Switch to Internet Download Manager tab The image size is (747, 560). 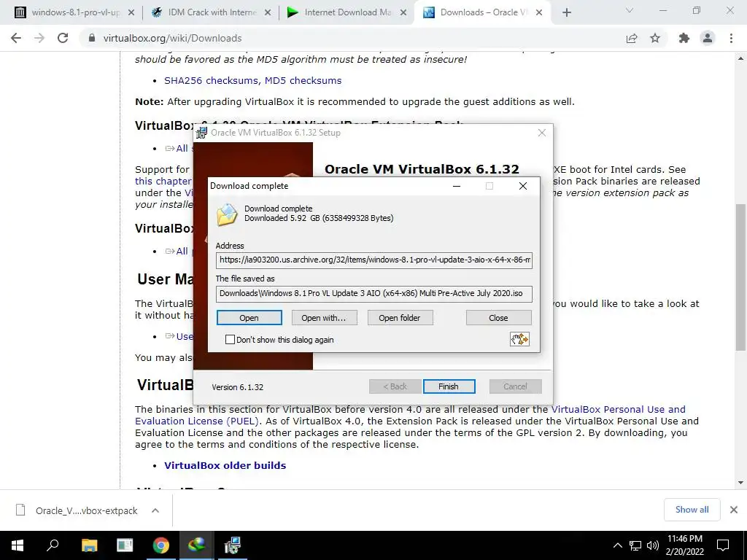(347, 12)
